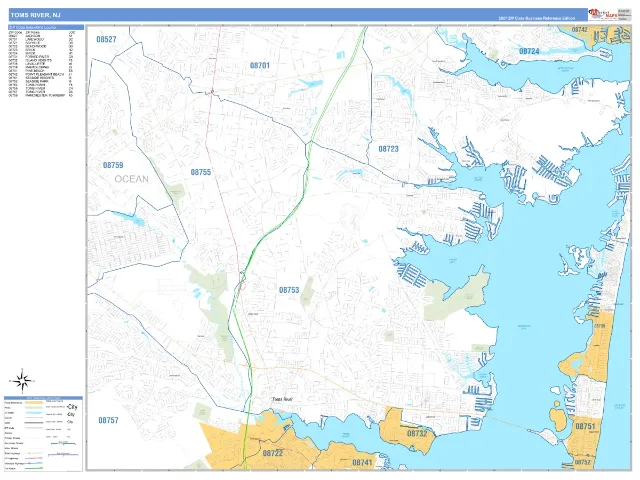Click the ZIP code index header bar
This screenshot has width=640, height=480.
[46, 27]
